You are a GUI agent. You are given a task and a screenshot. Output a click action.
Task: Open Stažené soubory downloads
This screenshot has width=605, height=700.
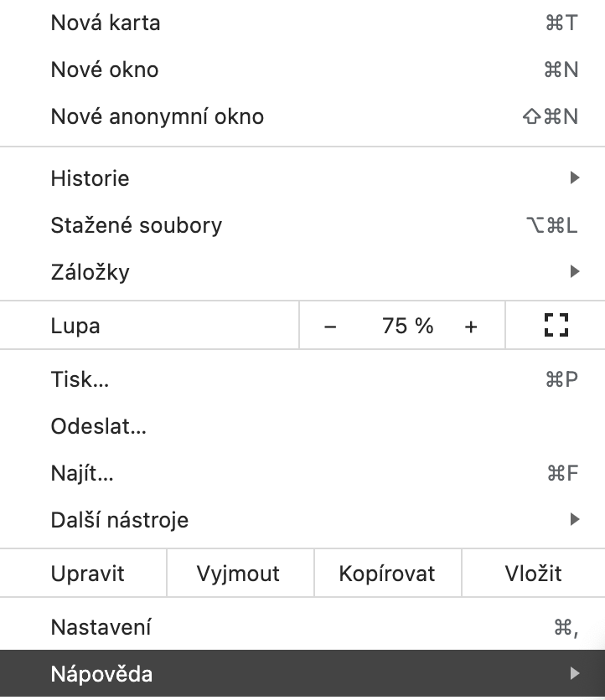point(137,225)
